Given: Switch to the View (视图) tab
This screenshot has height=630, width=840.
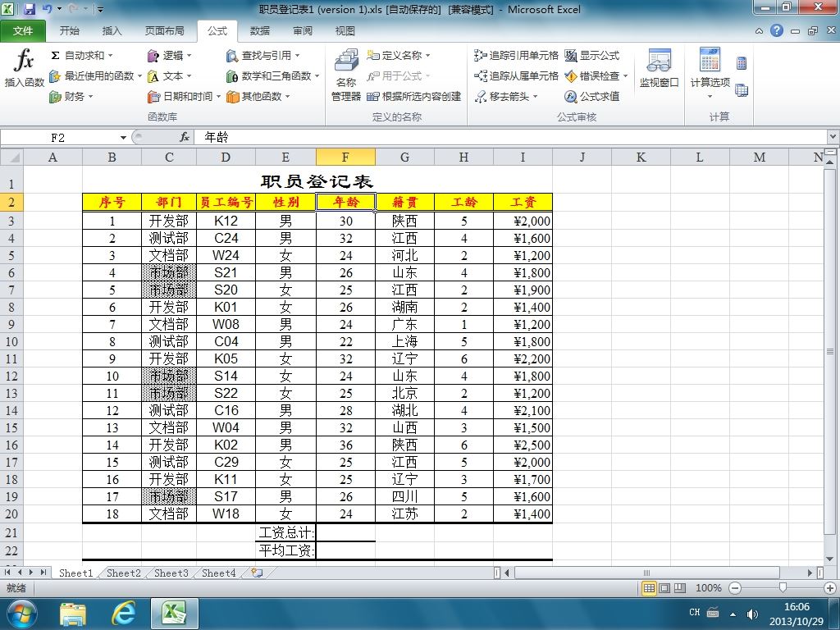Looking at the screenshot, I should 345,31.
